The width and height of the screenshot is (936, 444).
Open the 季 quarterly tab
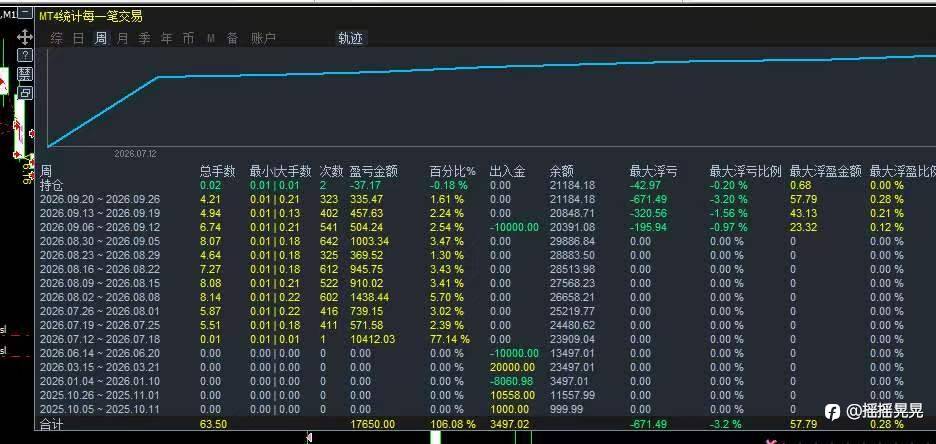(144, 39)
